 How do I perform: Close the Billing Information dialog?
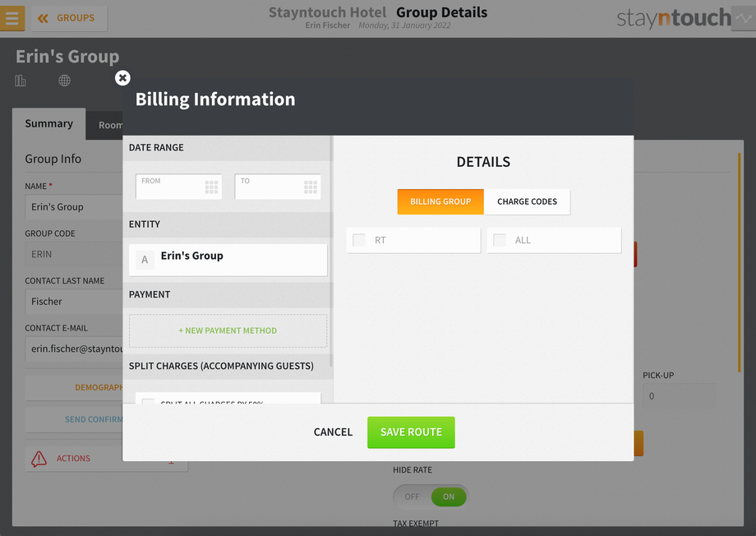(x=122, y=77)
